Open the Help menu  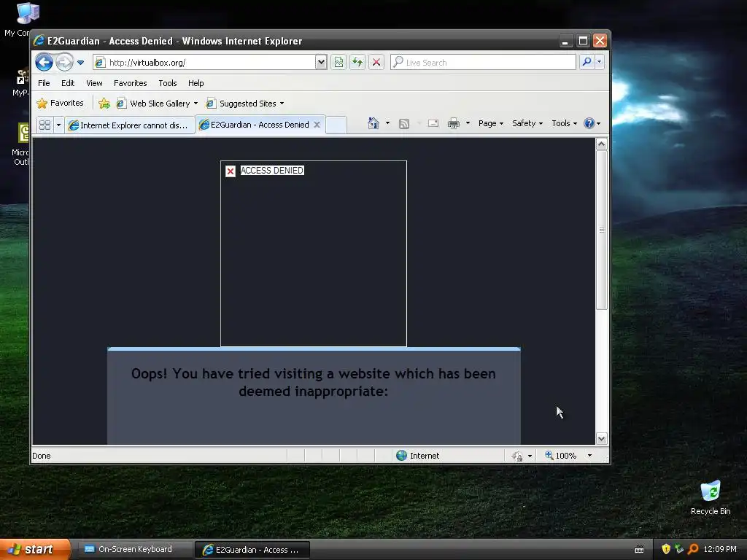tap(196, 83)
